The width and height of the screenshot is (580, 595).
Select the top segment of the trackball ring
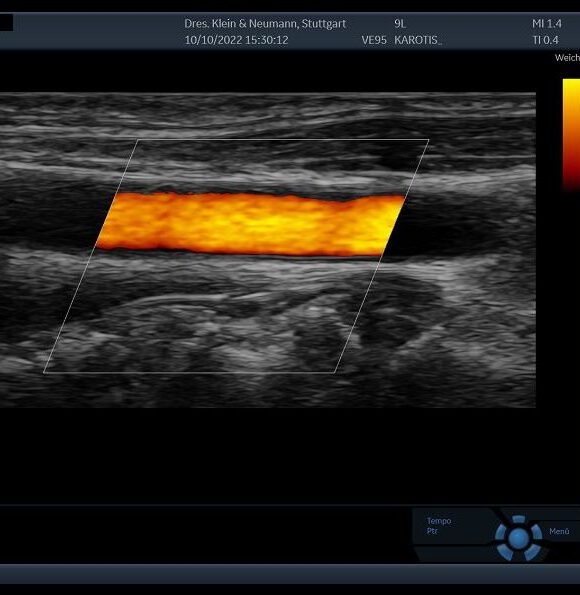point(519,519)
